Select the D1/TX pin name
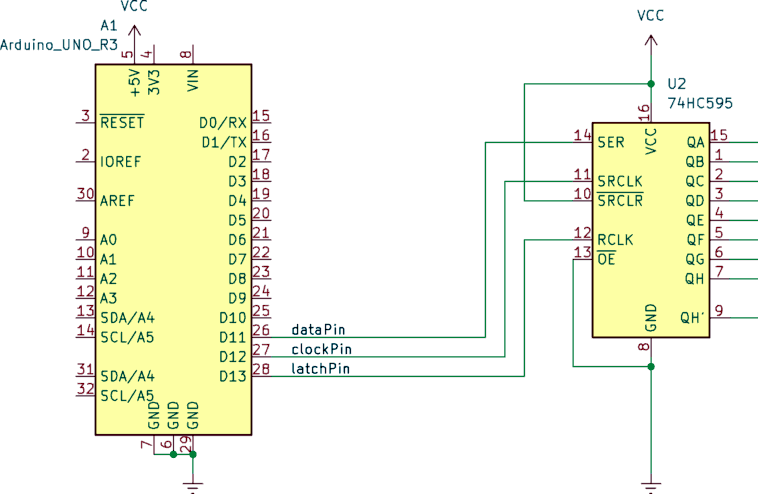Viewport: 758px width, 494px height. [x=224, y=142]
